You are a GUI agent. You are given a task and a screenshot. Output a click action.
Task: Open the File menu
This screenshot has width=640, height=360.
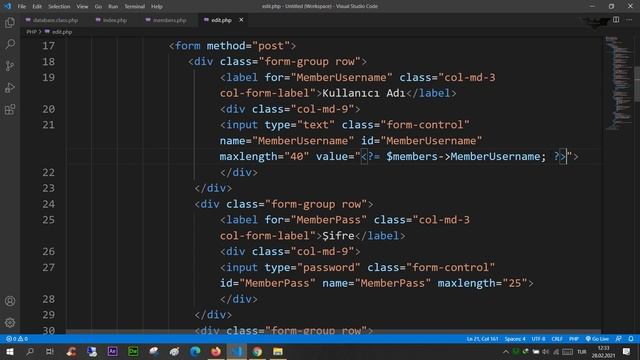coord(22,7)
